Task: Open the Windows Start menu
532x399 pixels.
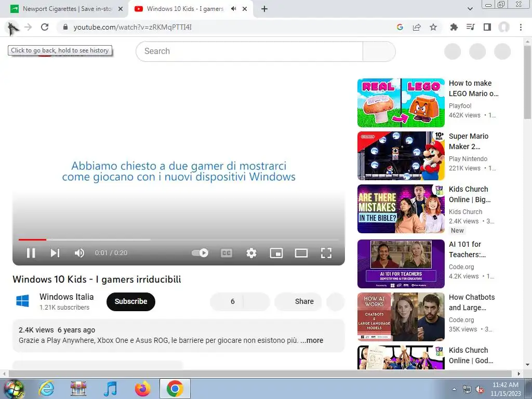Action: click(14, 389)
